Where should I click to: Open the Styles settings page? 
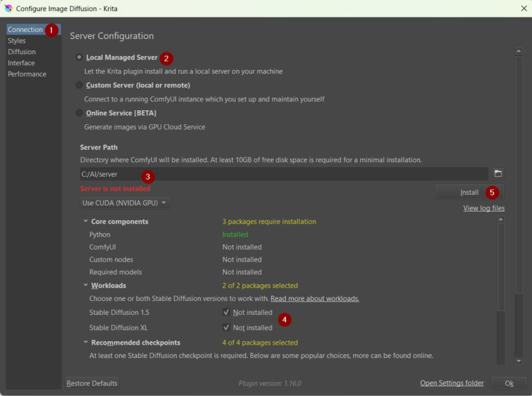[x=17, y=41]
